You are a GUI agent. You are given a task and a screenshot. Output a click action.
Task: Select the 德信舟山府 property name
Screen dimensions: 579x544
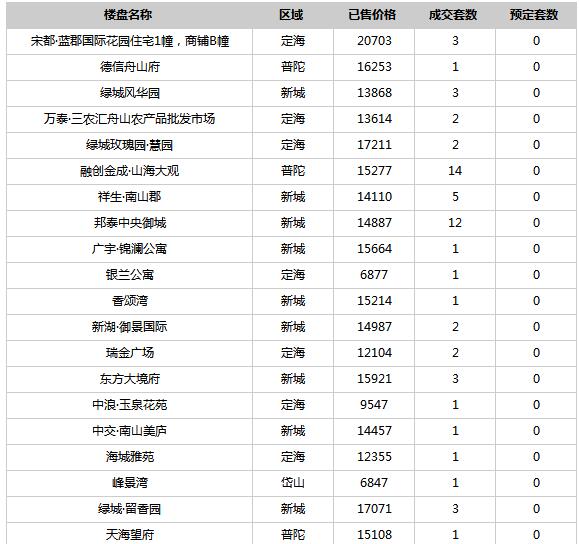pos(130,67)
